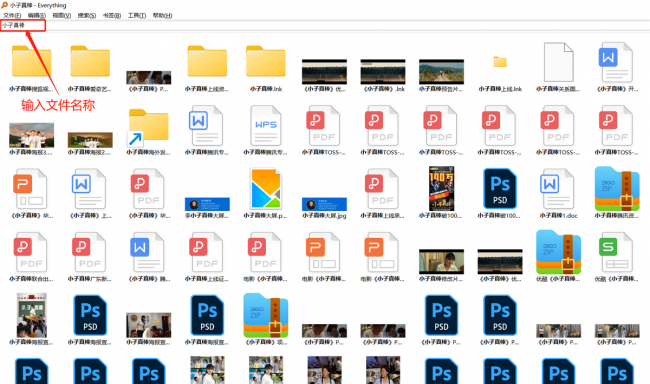This screenshot has height=384, width=650.
Task: Select the 小子真棒修改片... video thumbnail
Action: (x=441, y=262)
